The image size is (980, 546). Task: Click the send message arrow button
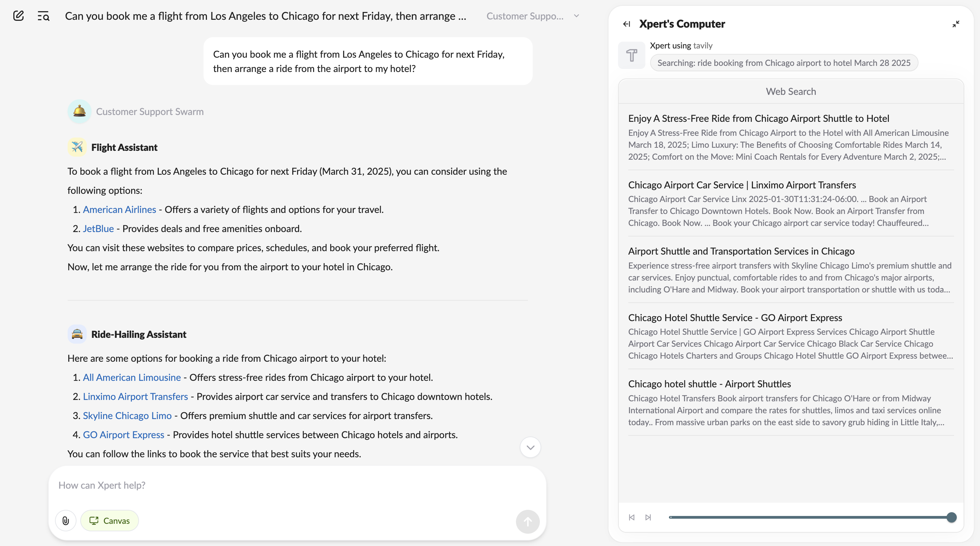tap(527, 522)
